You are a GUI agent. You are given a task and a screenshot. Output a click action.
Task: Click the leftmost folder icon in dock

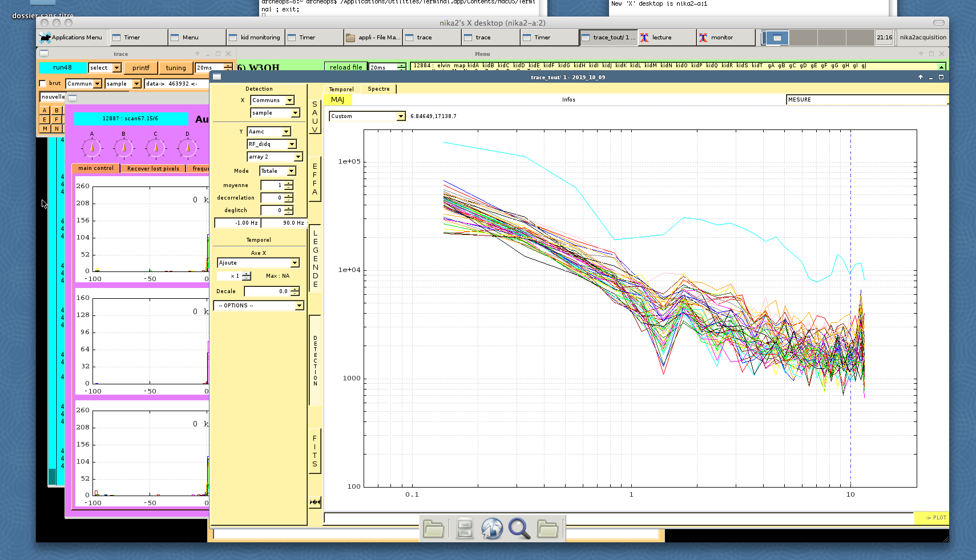click(433, 529)
